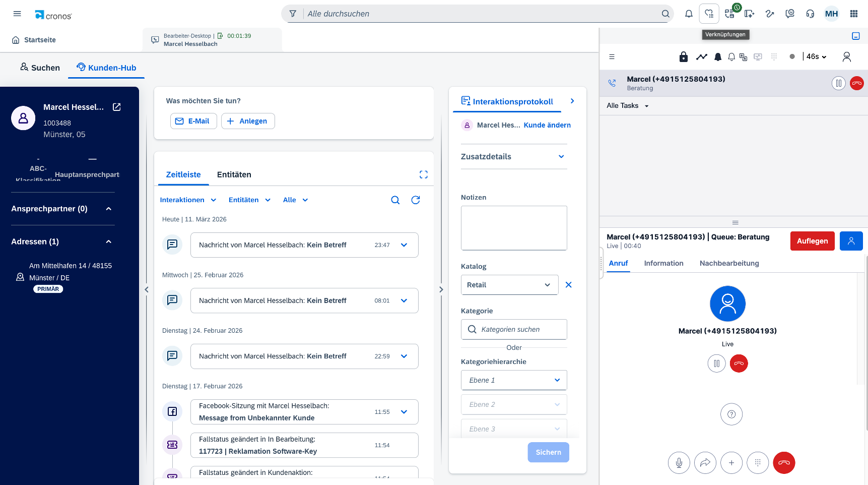Mute the microphone
The height and width of the screenshot is (485, 868).
tap(679, 463)
